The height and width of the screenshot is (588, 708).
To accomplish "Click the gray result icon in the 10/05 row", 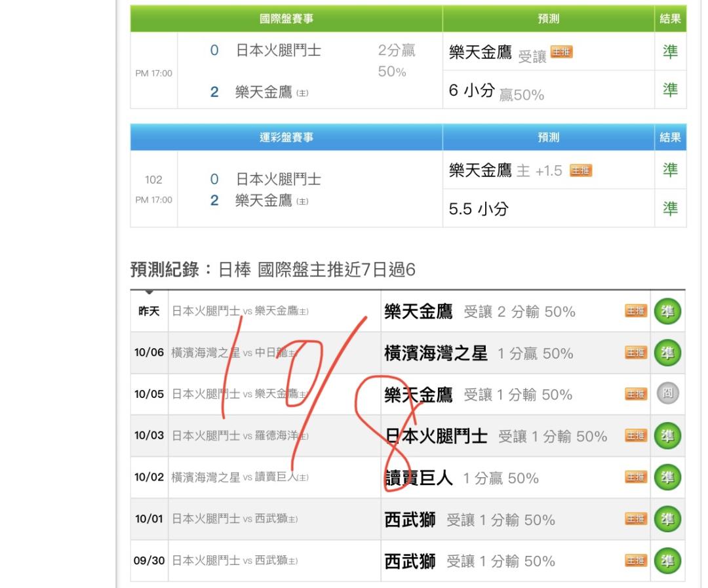I will pos(667,393).
